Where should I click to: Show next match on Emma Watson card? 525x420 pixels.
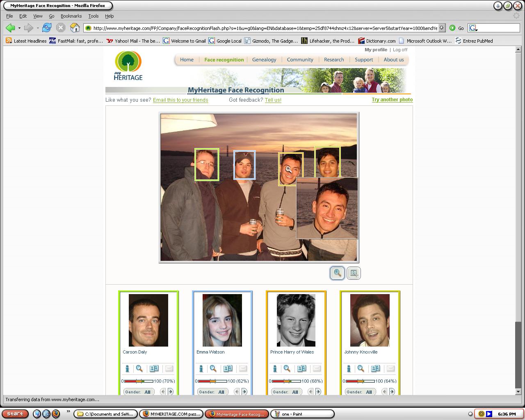(x=244, y=392)
